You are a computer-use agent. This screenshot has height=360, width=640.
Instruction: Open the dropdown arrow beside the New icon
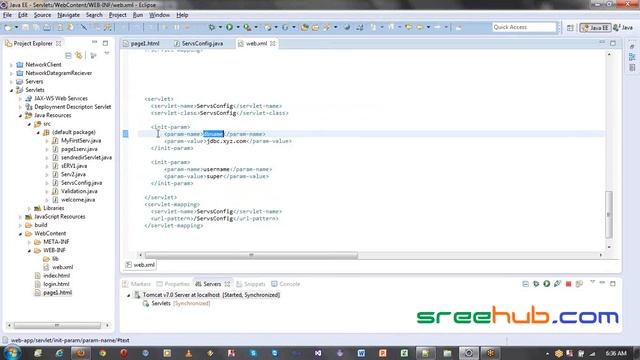[x=17, y=27]
